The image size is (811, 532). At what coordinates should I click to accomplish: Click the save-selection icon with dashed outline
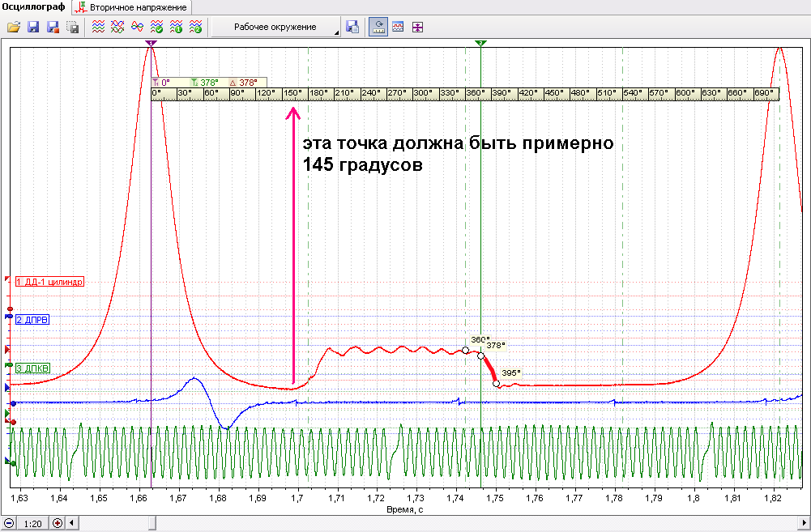[72, 27]
